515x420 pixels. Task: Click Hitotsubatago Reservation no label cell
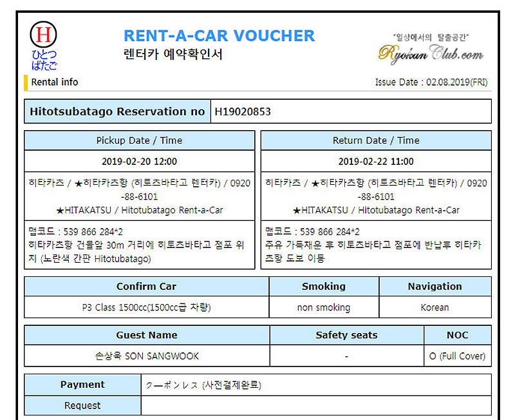[117, 111]
